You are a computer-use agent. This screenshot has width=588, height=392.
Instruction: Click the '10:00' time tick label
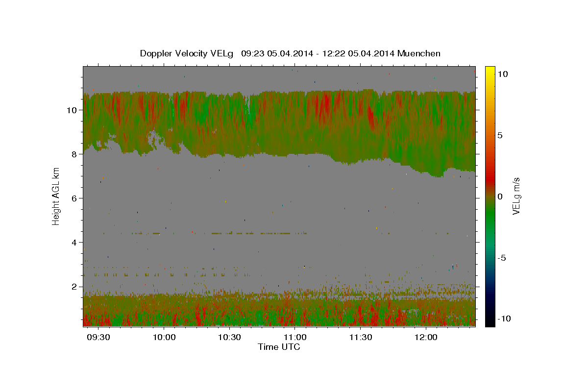click(x=165, y=338)
